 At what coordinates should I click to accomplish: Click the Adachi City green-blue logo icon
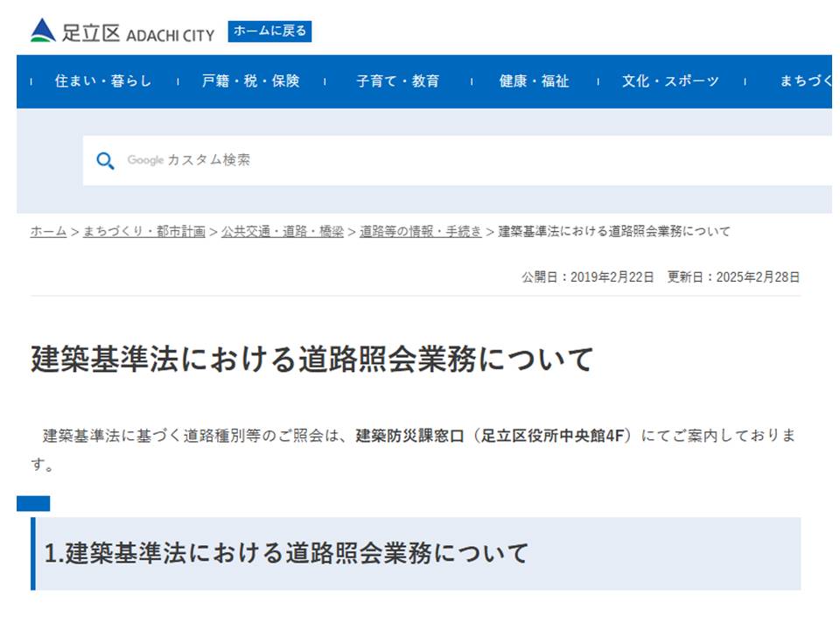click(x=43, y=31)
